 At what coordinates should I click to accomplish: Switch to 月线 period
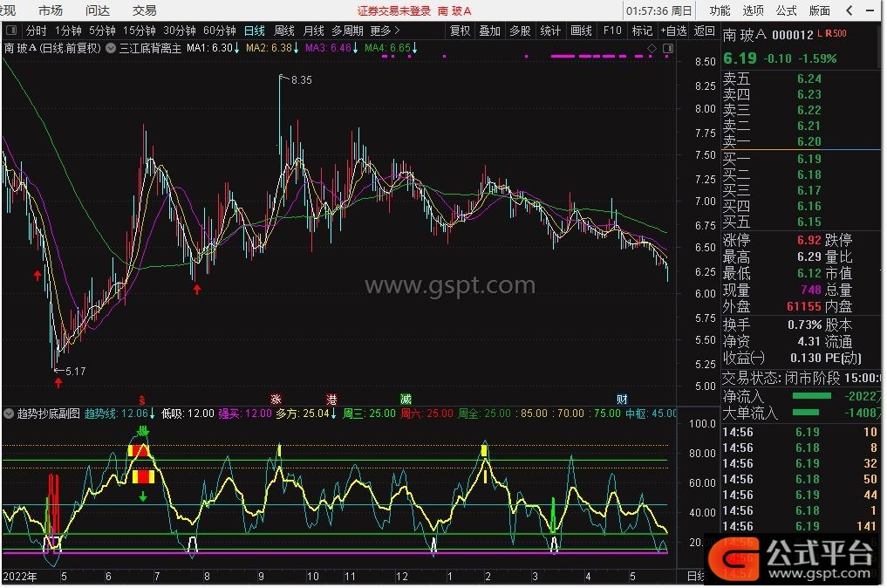[313, 31]
